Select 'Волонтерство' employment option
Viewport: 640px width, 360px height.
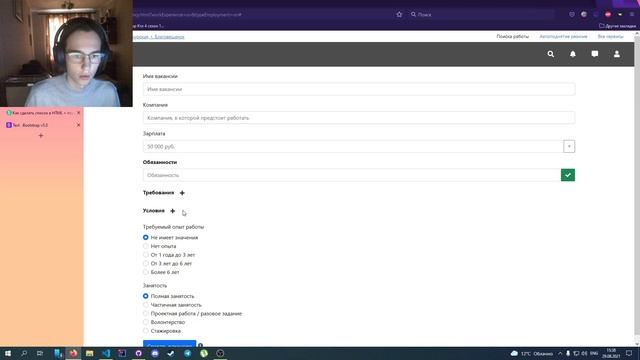(x=146, y=322)
